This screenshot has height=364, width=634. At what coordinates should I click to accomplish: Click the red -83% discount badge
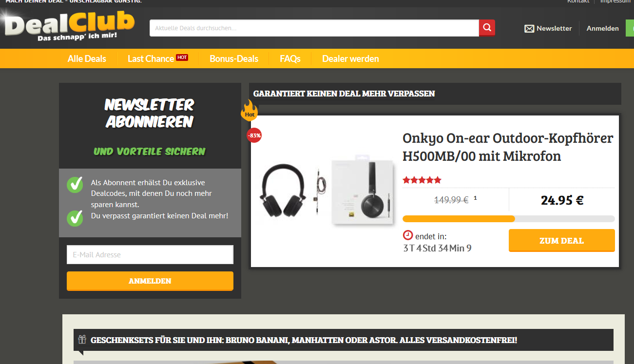coord(254,135)
